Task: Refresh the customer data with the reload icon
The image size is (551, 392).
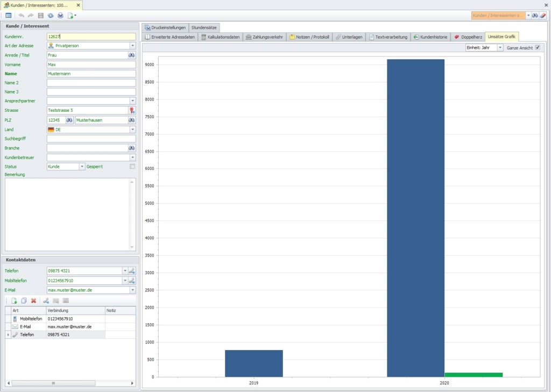Action: pos(51,16)
